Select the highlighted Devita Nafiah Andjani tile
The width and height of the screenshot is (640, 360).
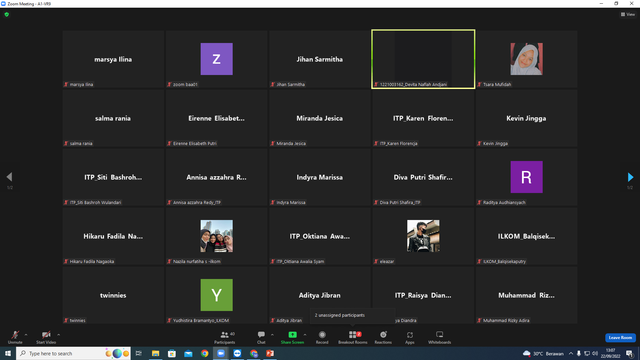point(423,59)
